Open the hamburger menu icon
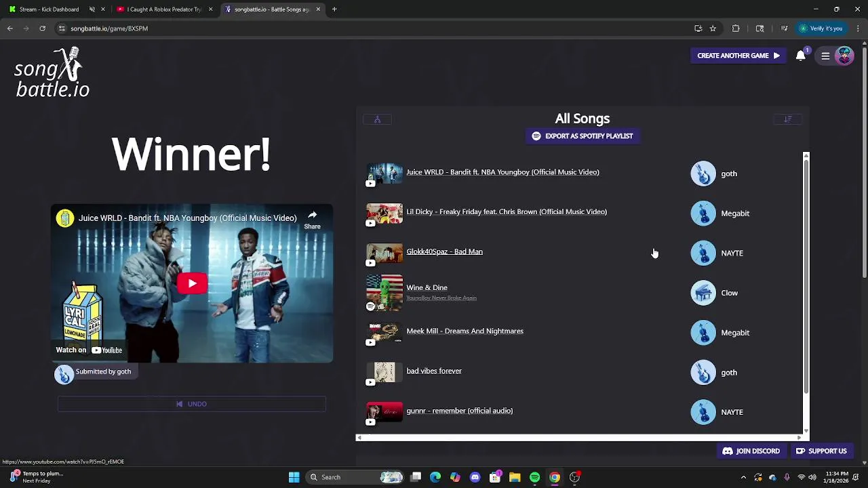The height and width of the screenshot is (488, 868). pos(825,56)
